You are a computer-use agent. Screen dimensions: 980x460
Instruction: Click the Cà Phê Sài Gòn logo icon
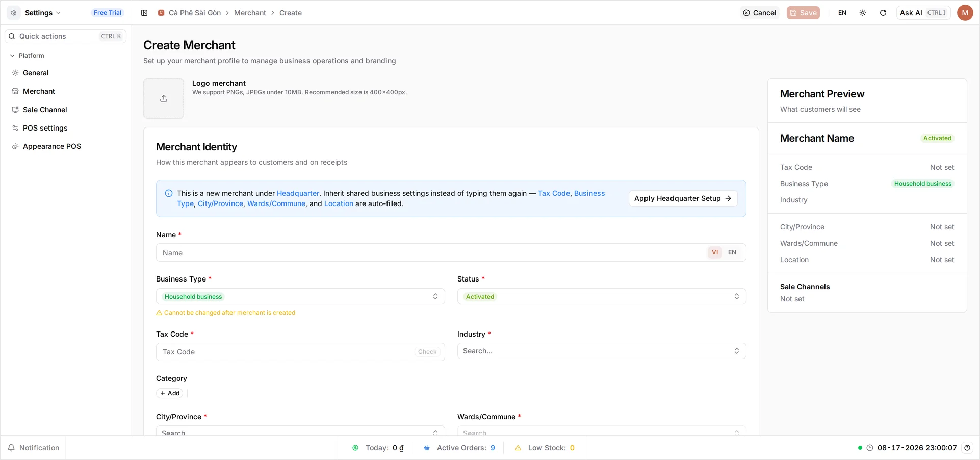161,13
